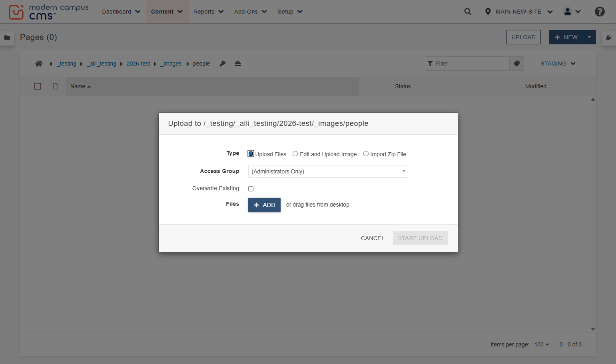Click CANCEL in the upload dialog
The width and height of the screenshot is (616, 364).
click(x=373, y=238)
